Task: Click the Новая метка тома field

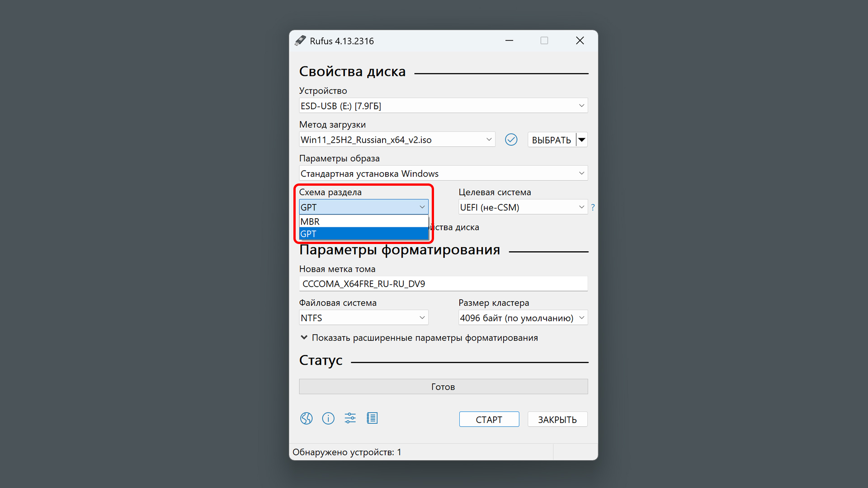Action: [443, 284]
